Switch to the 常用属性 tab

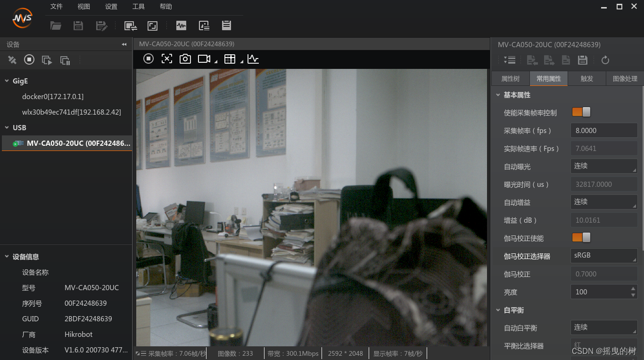coord(549,79)
